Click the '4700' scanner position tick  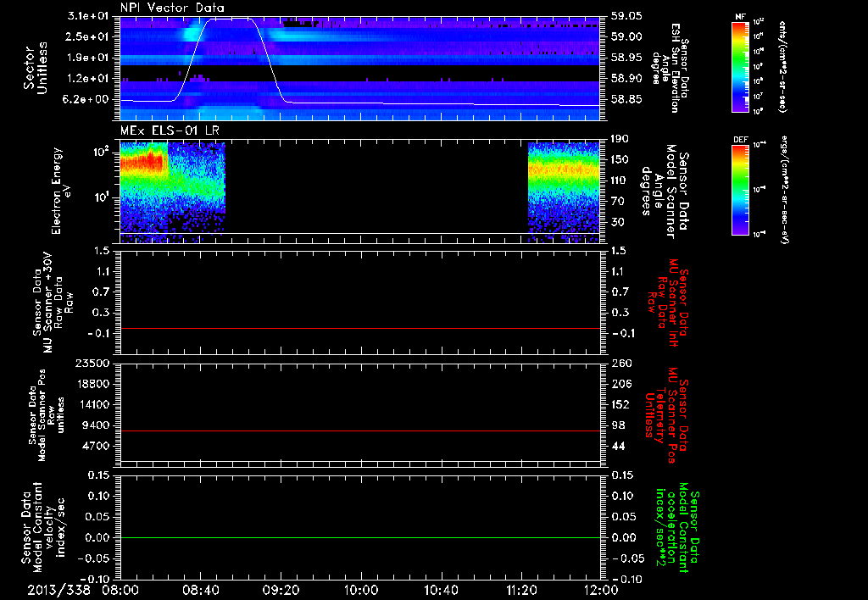coord(97,446)
